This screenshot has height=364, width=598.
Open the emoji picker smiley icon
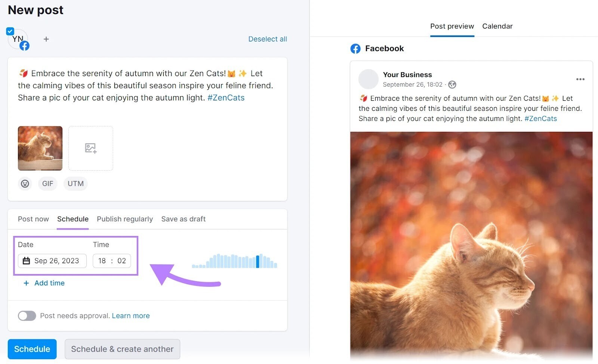point(25,184)
